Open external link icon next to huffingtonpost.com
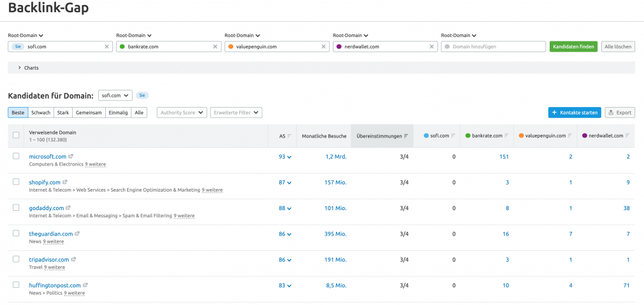 85,285
